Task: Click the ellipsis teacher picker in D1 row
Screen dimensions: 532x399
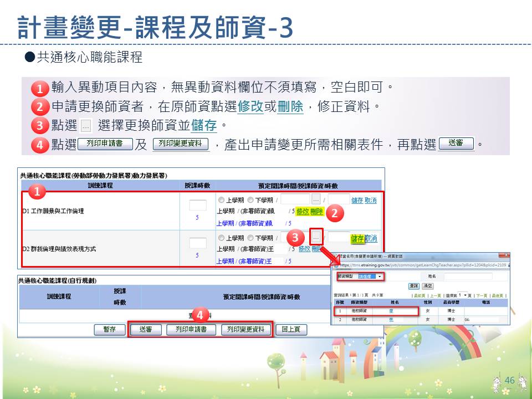Action: point(316,199)
